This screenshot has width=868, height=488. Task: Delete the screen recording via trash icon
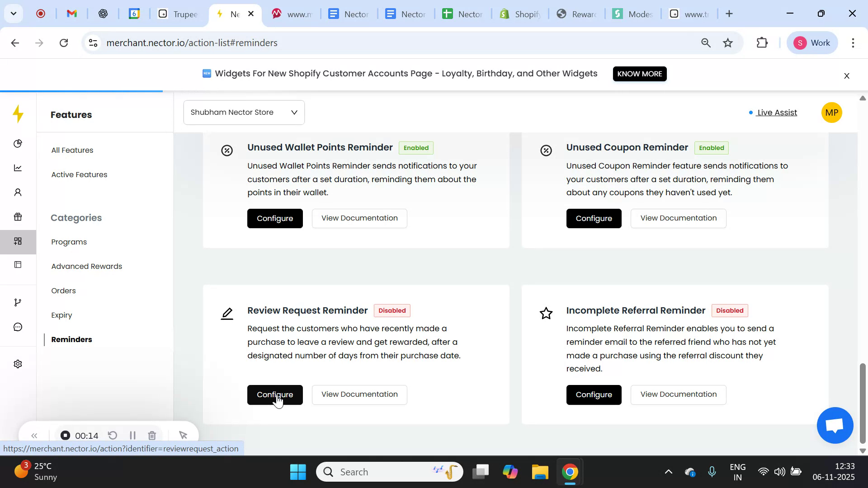tap(151, 435)
